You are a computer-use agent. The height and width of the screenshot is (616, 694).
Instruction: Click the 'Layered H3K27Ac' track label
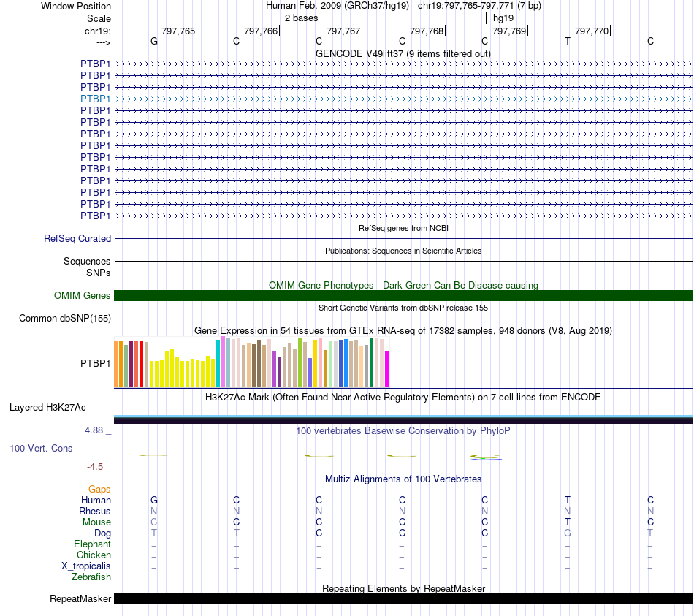pos(47,408)
